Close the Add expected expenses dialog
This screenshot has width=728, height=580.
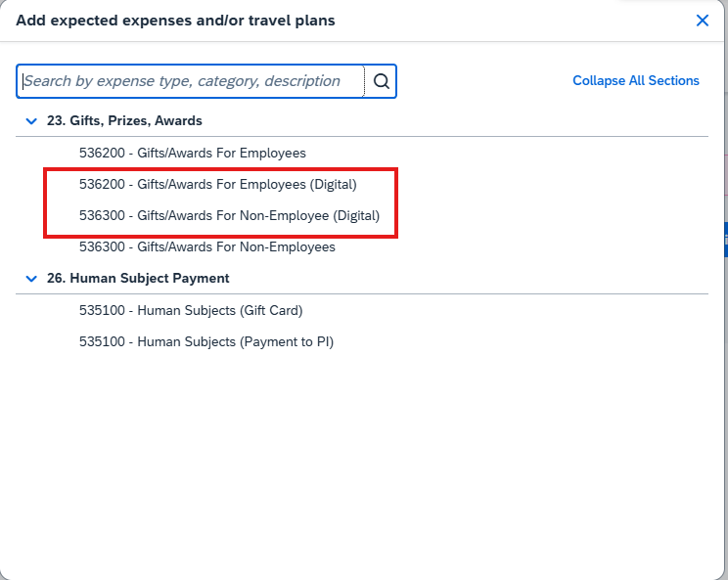coord(702,21)
